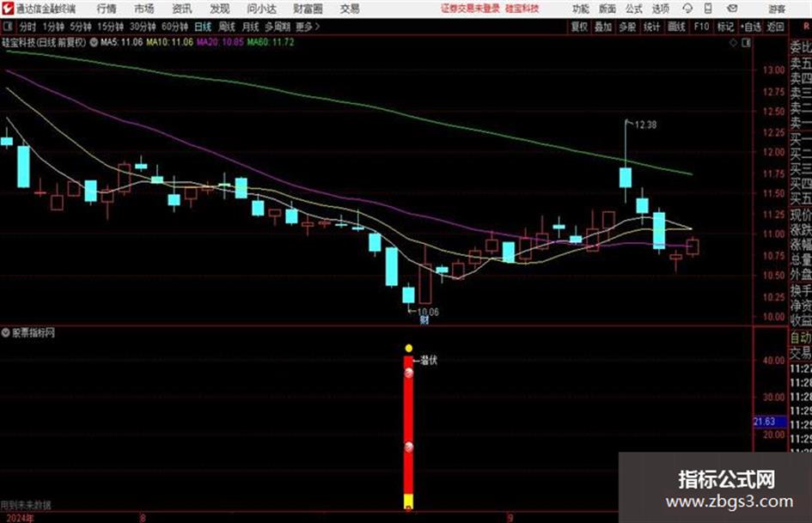The image size is (812, 523).
Task: Open the 功能 menu
Action: coord(581,9)
